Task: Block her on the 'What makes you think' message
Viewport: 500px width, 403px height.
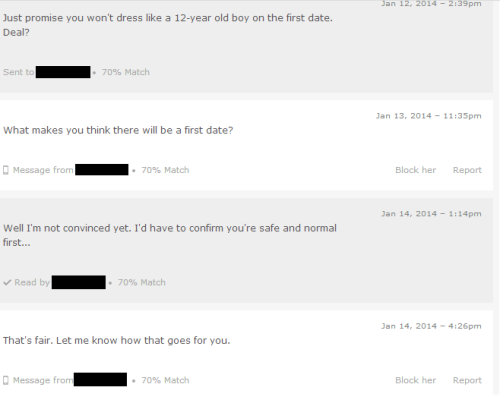Action: pyautogui.click(x=415, y=170)
